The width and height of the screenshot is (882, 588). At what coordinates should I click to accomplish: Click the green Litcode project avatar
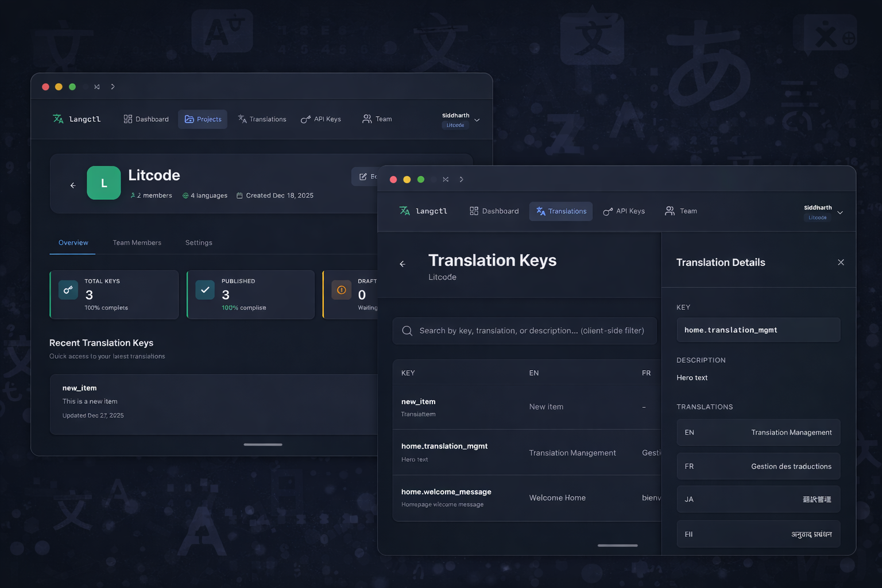pos(104,183)
